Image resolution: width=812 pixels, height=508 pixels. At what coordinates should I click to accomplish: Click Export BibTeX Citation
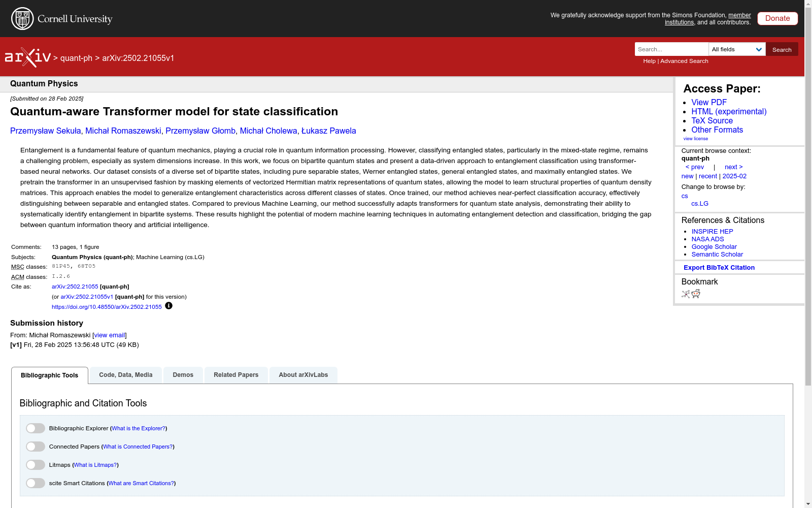719,268
